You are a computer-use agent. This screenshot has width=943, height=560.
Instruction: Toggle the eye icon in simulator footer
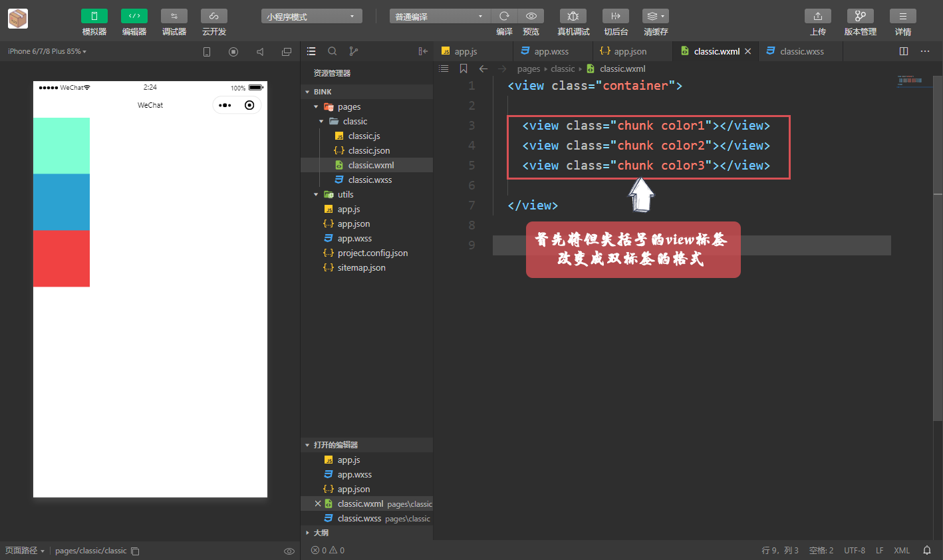(x=289, y=551)
